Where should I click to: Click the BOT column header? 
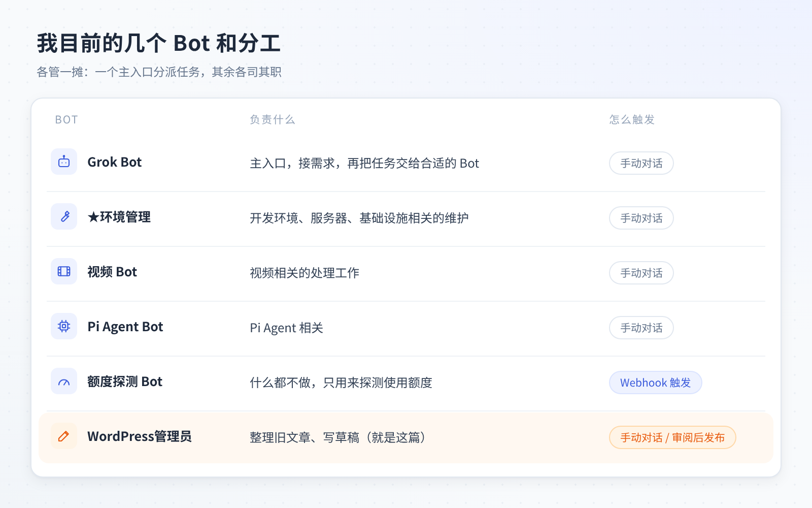[x=66, y=119]
